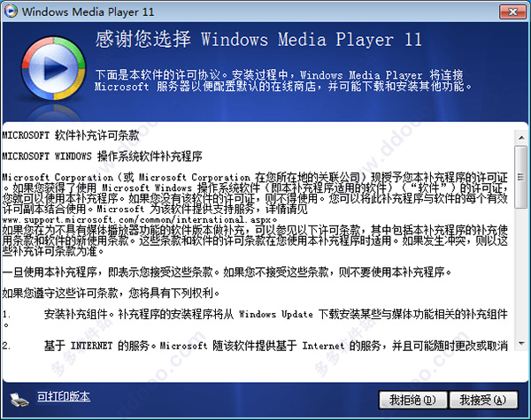This screenshot has height=420, width=531.
Task: Click the banner description starting 下面是本软件的许可协议
Action: tap(283, 80)
